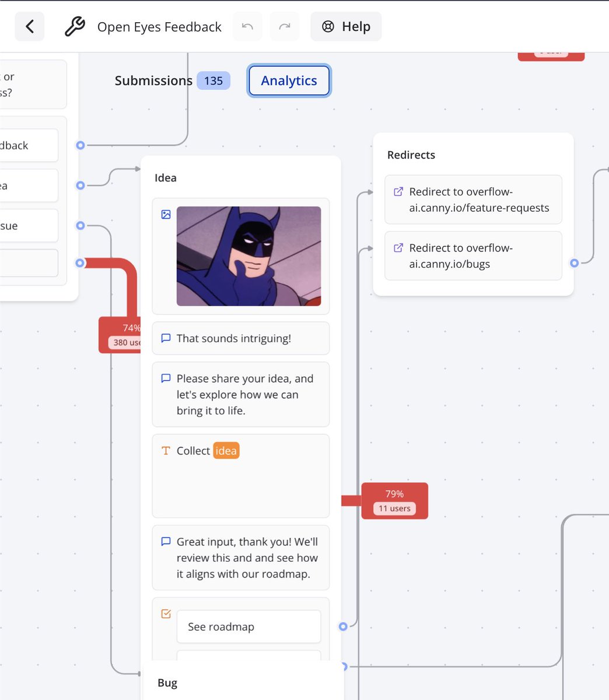Select the image block icon in the Idea card
The image size is (609, 700).
click(166, 214)
